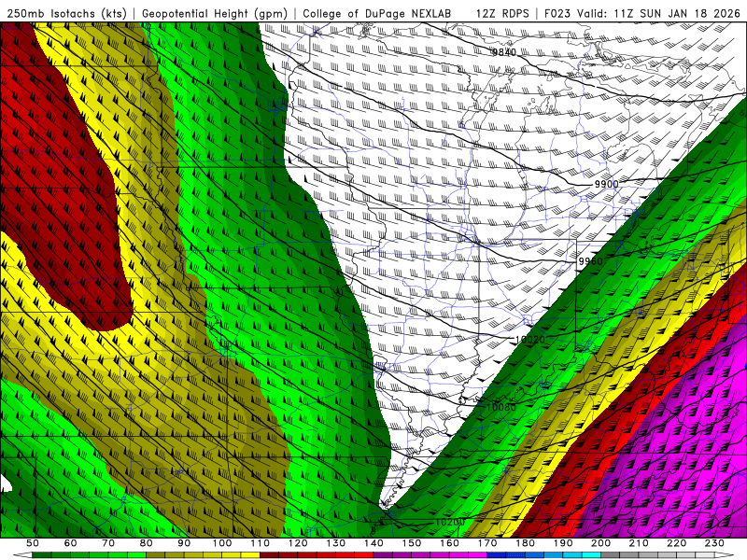Click the 70 knot legend label
The image size is (747, 560).
coord(108,543)
